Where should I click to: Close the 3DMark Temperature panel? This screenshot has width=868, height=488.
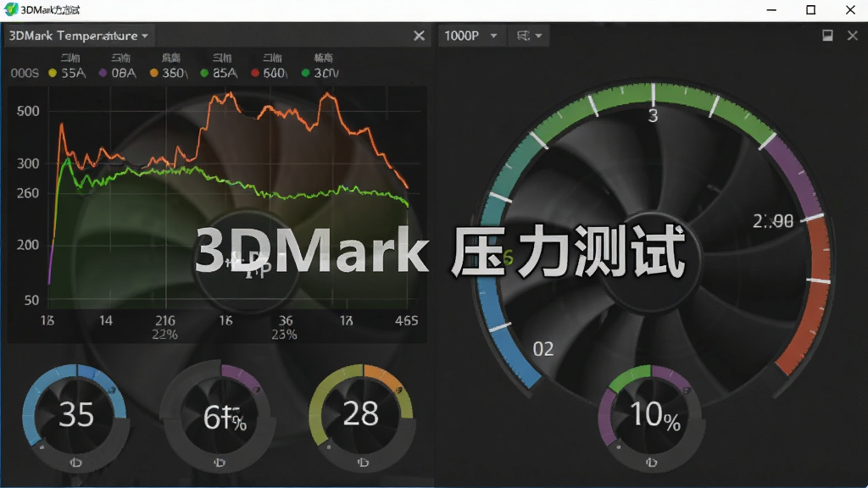click(419, 36)
